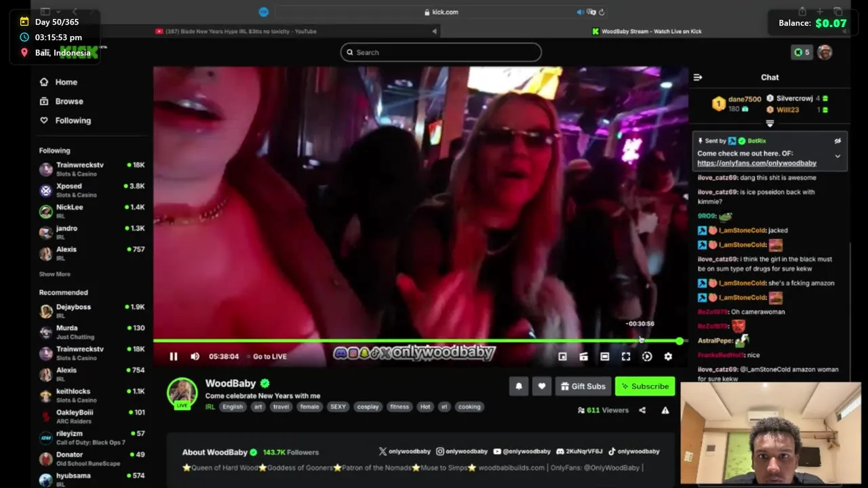This screenshot has width=868, height=488.
Task: Open YouTube @onlywoodbaby social link
Action: [x=522, y=451]
